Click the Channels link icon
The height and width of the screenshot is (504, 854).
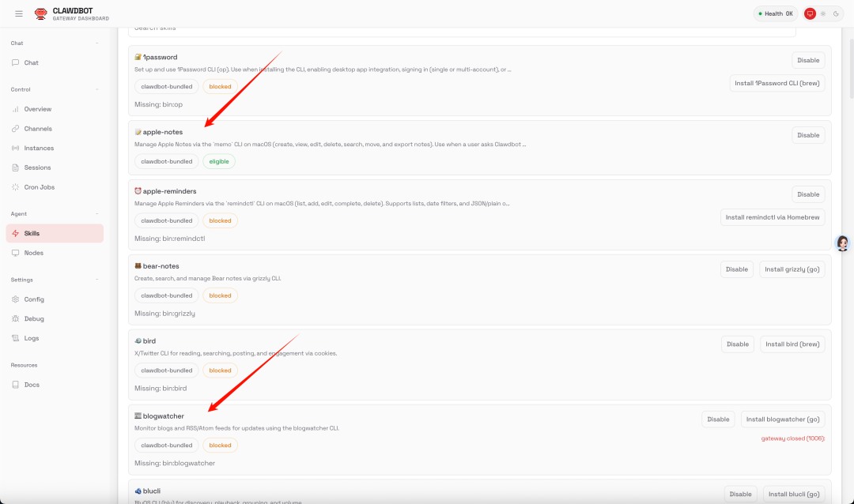(x=15, y=129)
